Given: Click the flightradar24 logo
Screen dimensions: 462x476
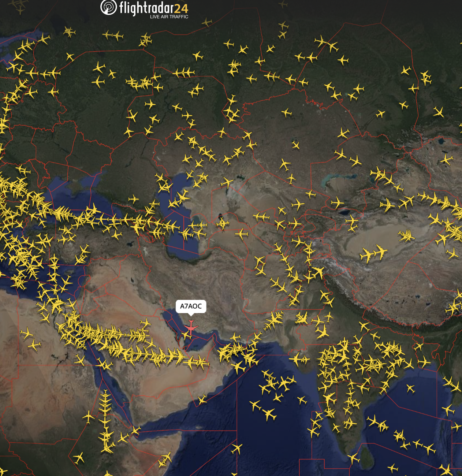Looking at the screenshot, I should pyautogui.click(x=152, y=7).
